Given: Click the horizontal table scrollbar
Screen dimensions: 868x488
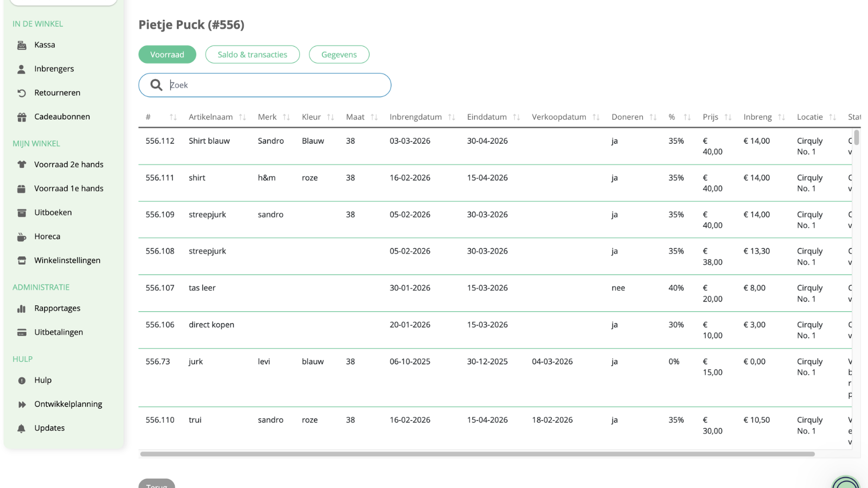Looking at the screenshot, I should tap(477, 454).
